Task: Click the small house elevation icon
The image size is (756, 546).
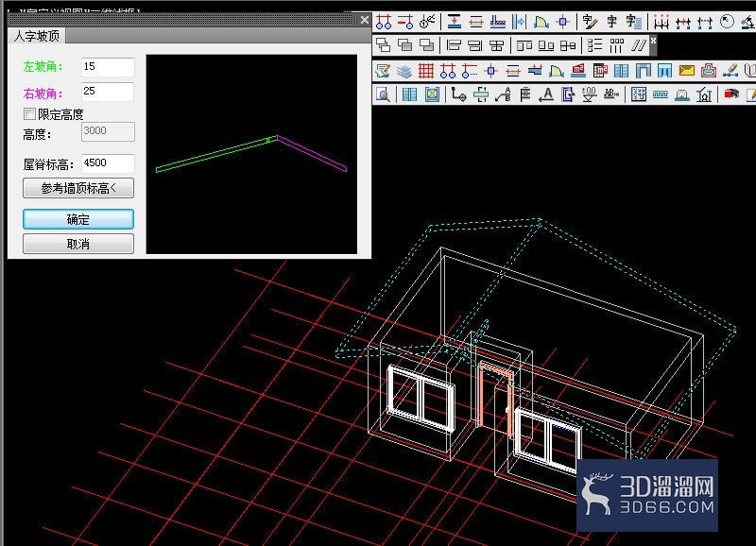Action: 704,94
